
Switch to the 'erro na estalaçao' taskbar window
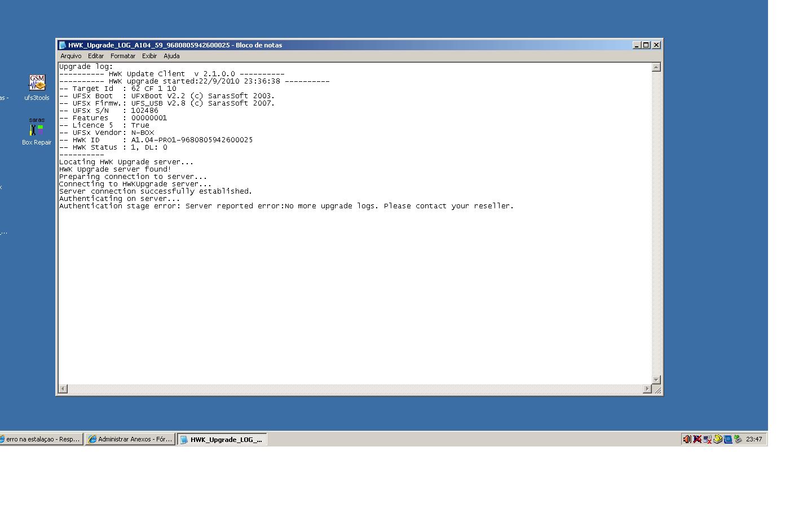(41, 439)
